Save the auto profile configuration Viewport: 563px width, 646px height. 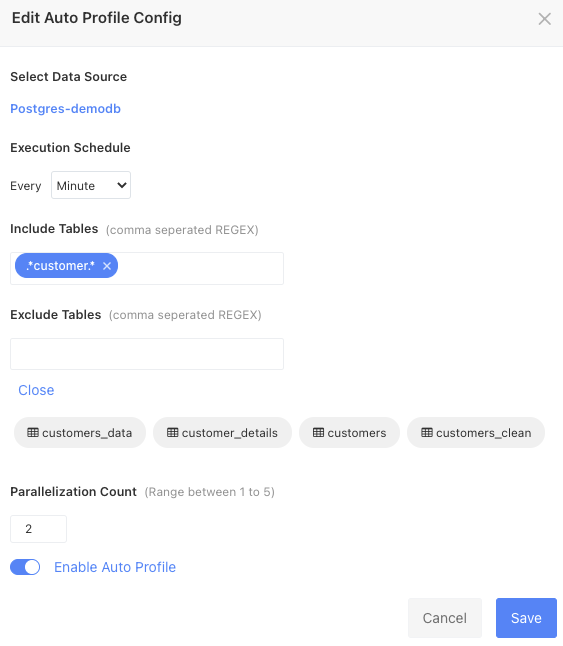(526, 618)
